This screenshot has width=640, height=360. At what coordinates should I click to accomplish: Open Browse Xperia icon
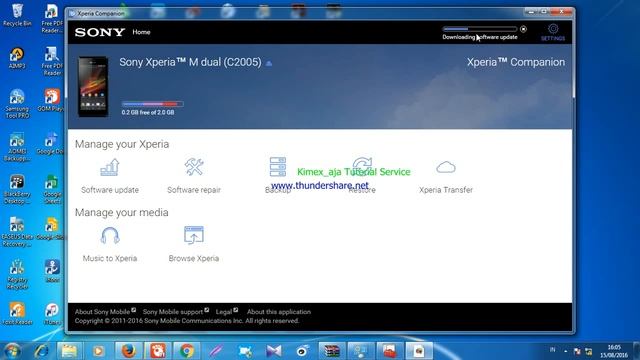pyautogui.click(x=194, y=235)
